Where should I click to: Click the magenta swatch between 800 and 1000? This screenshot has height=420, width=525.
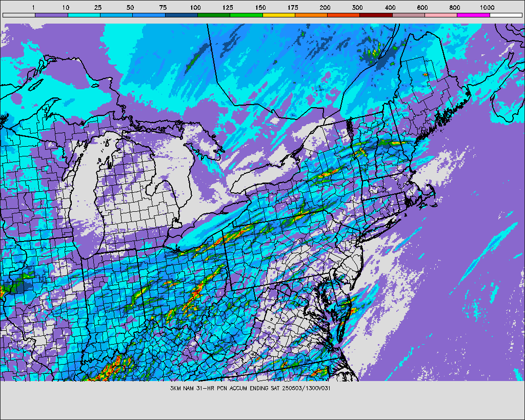click(x=474, y=15)
